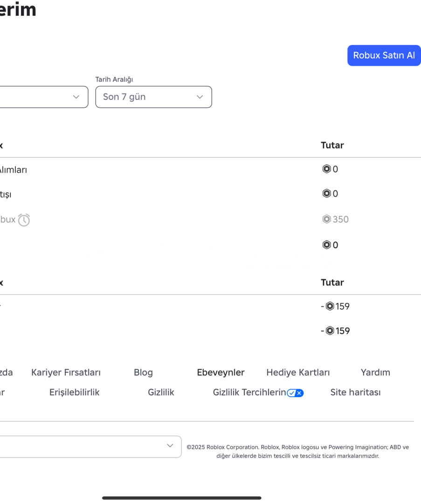Open the Ebeveynler footer link
Screen dimensions: 421x504
point(221,372)
